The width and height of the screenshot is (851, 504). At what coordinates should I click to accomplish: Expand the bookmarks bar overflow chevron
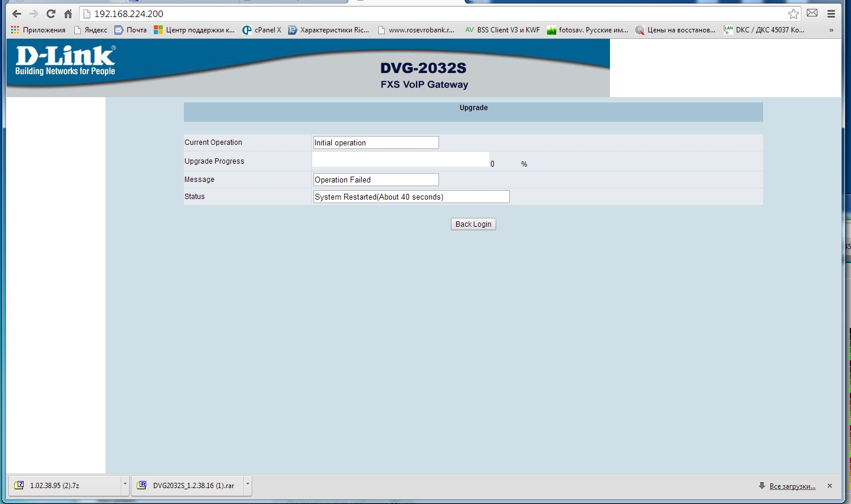pos(831,30)
